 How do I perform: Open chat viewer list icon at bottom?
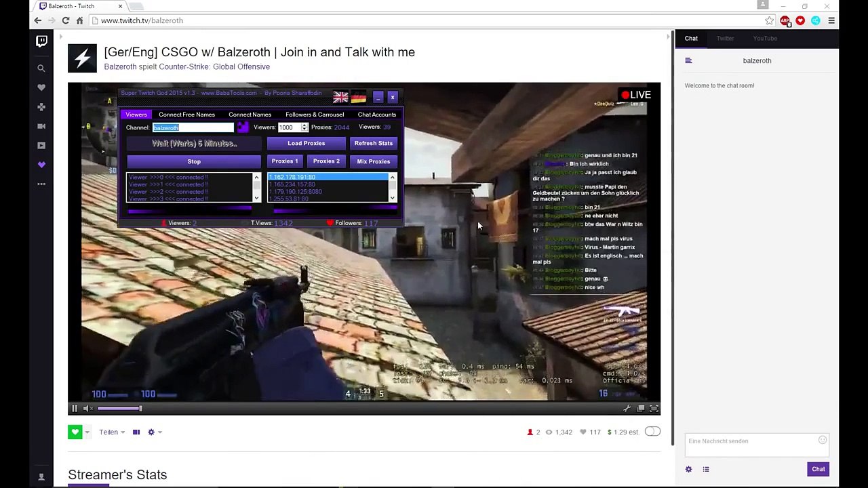click(706, 469)
